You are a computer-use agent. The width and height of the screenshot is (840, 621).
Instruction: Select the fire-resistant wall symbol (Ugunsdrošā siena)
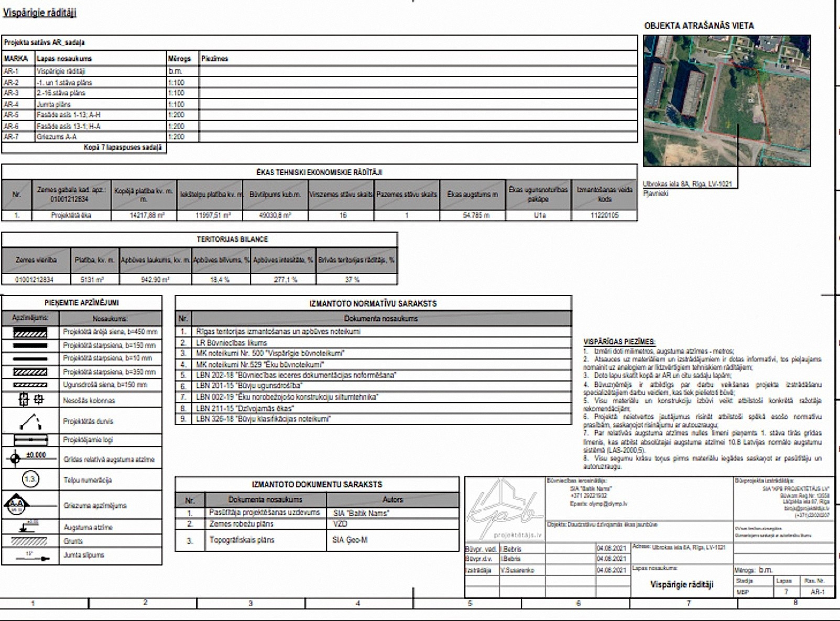click(x=30, y=385)
